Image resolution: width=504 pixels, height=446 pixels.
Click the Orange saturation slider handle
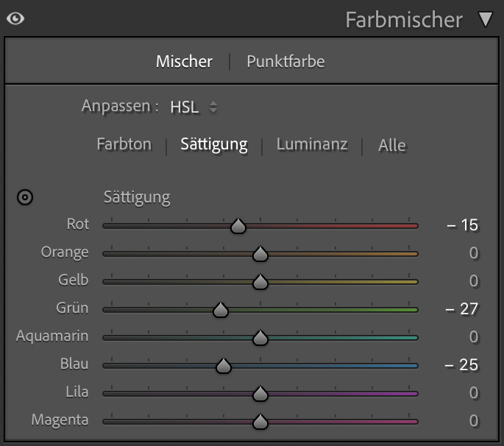pyautogui.click(x=260, y=254)
